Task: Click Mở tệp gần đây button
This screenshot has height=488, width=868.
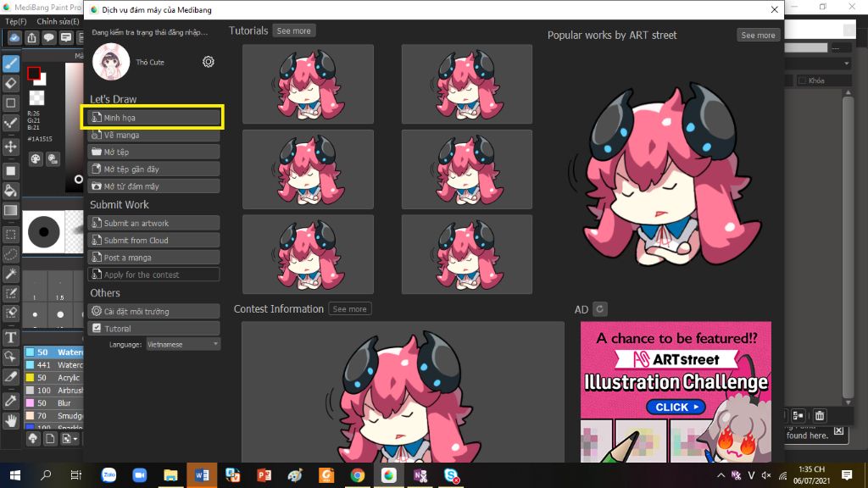Action: 154,169
